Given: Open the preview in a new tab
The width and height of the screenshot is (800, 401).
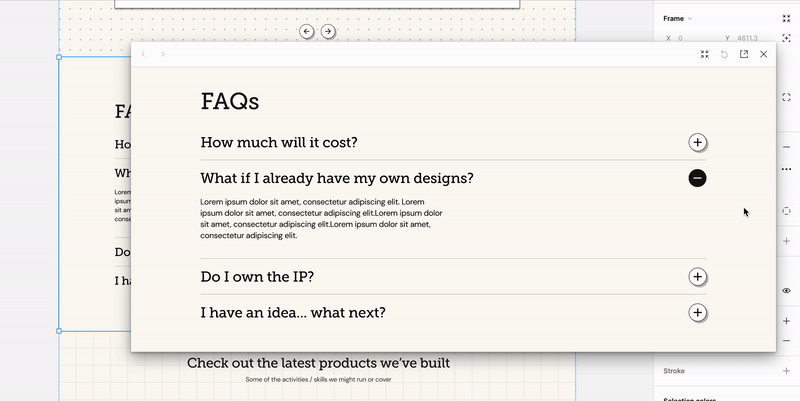Looking at the screenshot, I should [744, 54].
